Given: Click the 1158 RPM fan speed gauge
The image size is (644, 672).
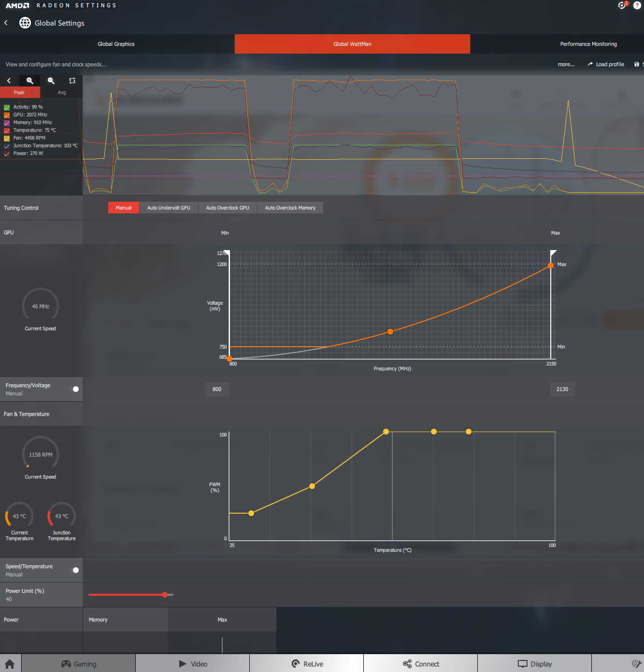Looking at the screenshot, I should 41,454.
